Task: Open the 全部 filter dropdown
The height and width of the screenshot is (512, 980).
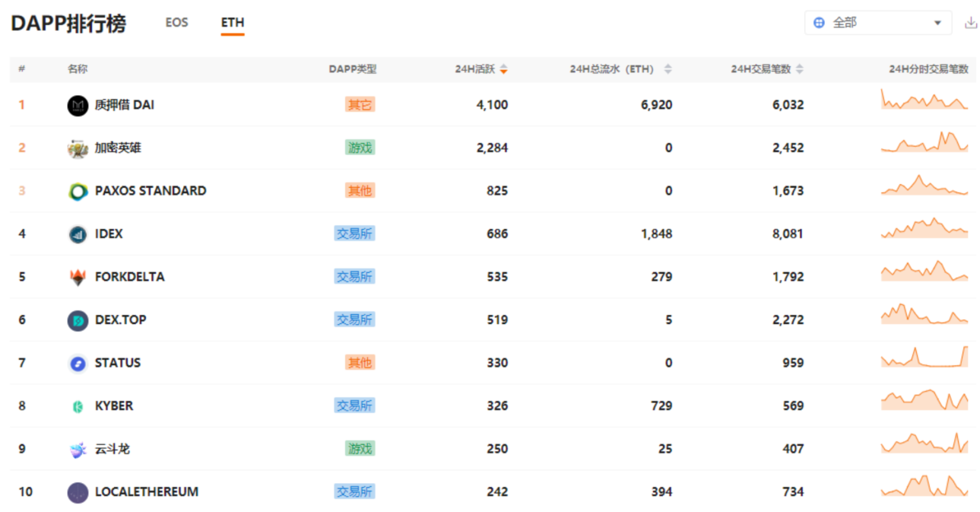Action: tap(878, 23)
